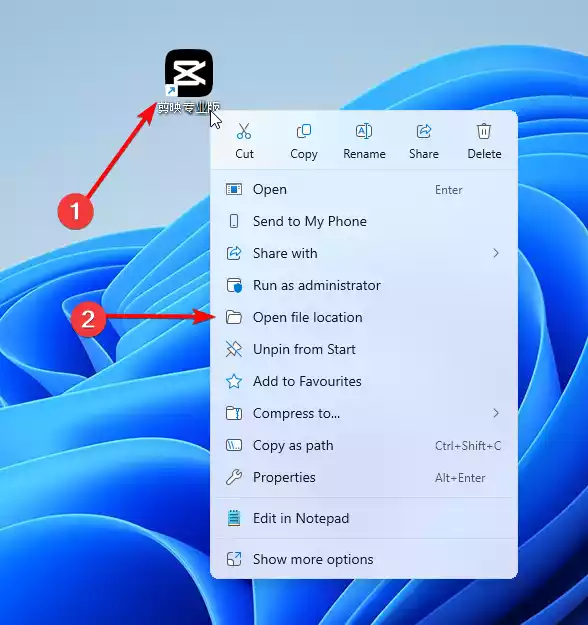Open Properties from the context menu

[x=364, y=477]
